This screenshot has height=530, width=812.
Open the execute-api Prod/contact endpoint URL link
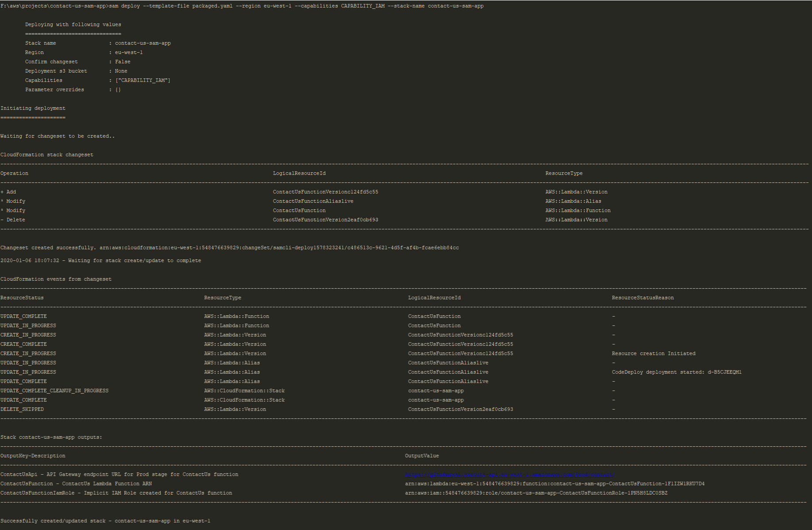[x=510, y=474]
